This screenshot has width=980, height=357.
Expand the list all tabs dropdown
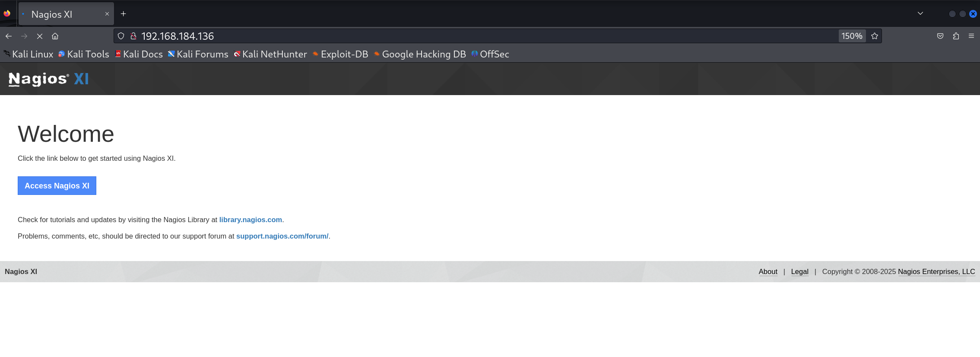(920, 14)
